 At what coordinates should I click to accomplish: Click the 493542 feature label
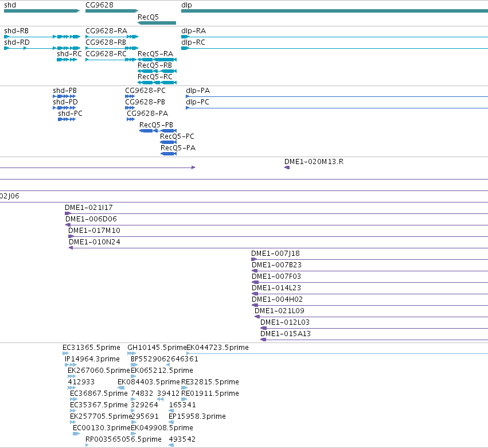click(182, 440)
